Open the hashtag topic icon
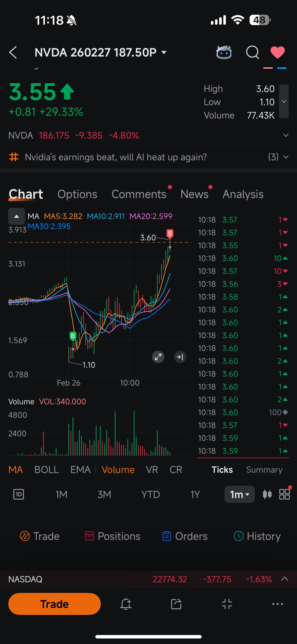The width and height of the screenshot is (297, 644). click(x=14, y=157)
